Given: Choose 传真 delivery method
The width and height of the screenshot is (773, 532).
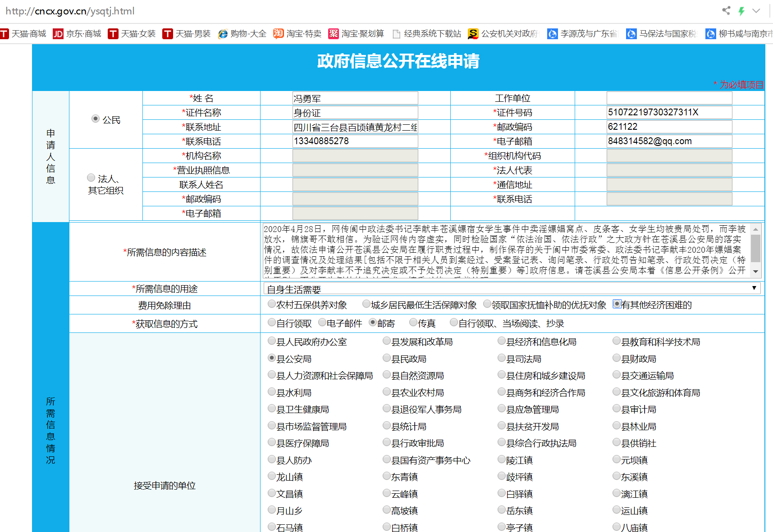Looking at the screenshot, I should coord(413,322).
